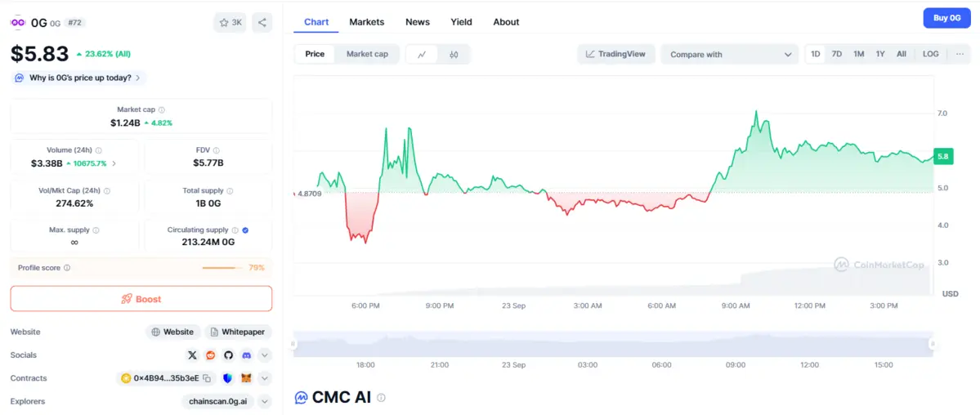Open the Reddit social link

(211, 355)
